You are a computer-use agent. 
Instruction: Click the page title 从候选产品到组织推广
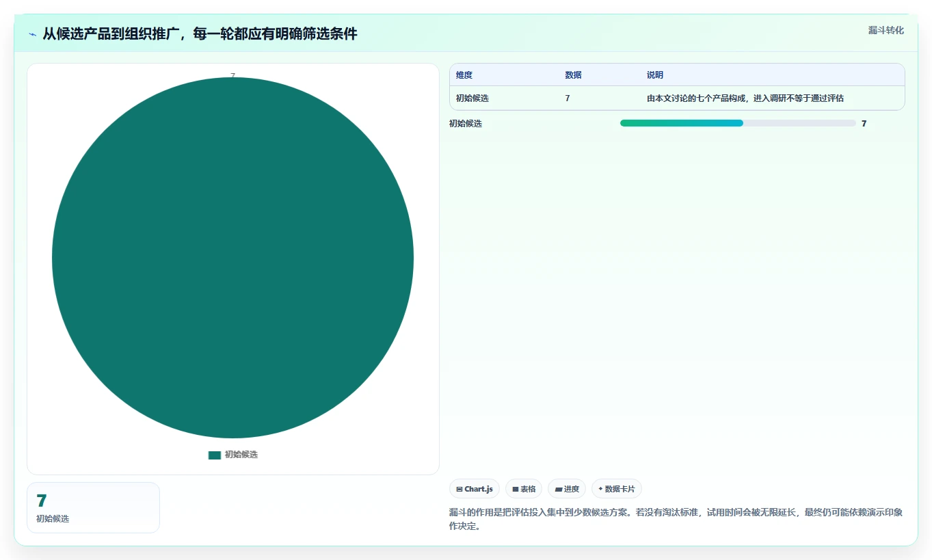coord(200,34)
